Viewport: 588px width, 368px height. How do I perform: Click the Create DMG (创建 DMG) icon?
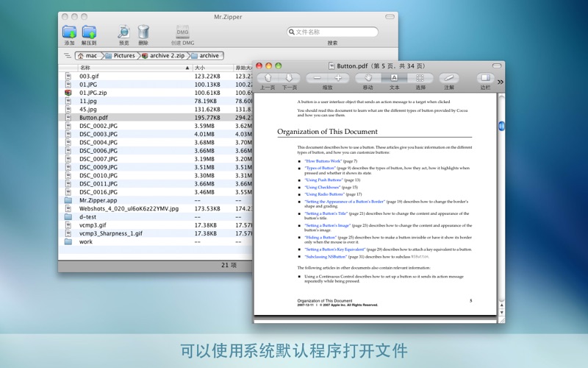pyautogui.click(x=183, y=32)
